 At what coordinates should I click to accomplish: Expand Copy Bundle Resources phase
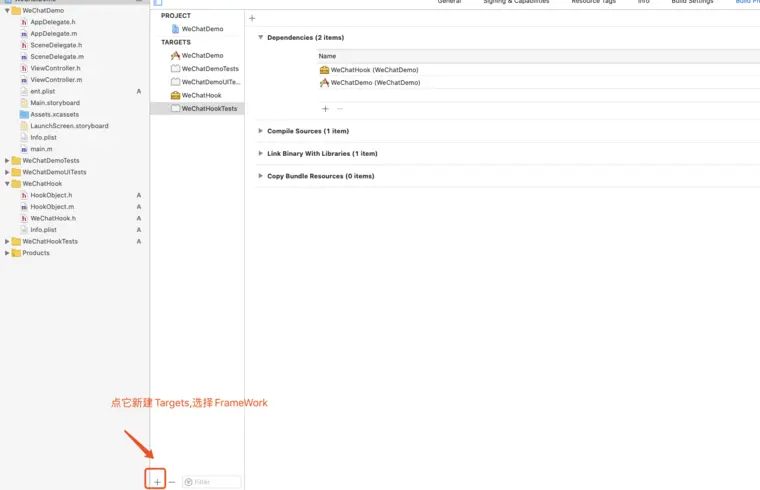pyautogui.click(x=260, y=176)
